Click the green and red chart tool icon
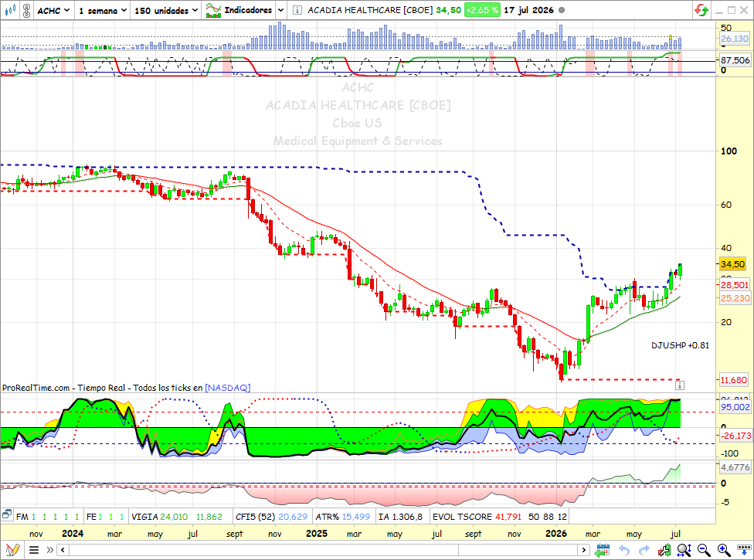The width and height of the screenshot is (754, 560). (x=664, y=549)
